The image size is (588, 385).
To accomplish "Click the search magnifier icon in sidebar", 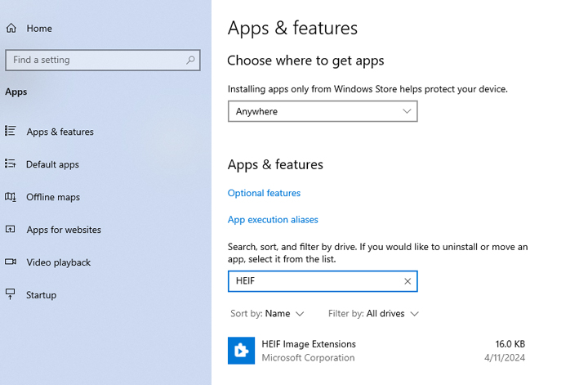I will click(190, 60).
